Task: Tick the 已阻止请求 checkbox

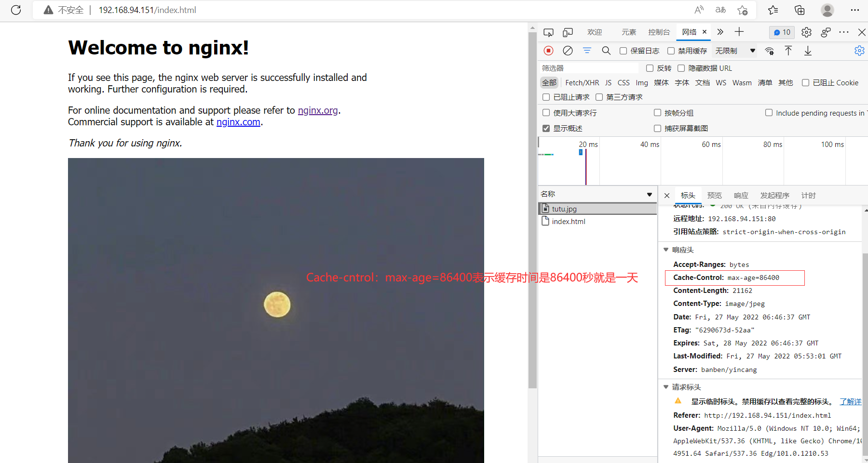Action: pyautogui.click(x=546, y=97)
